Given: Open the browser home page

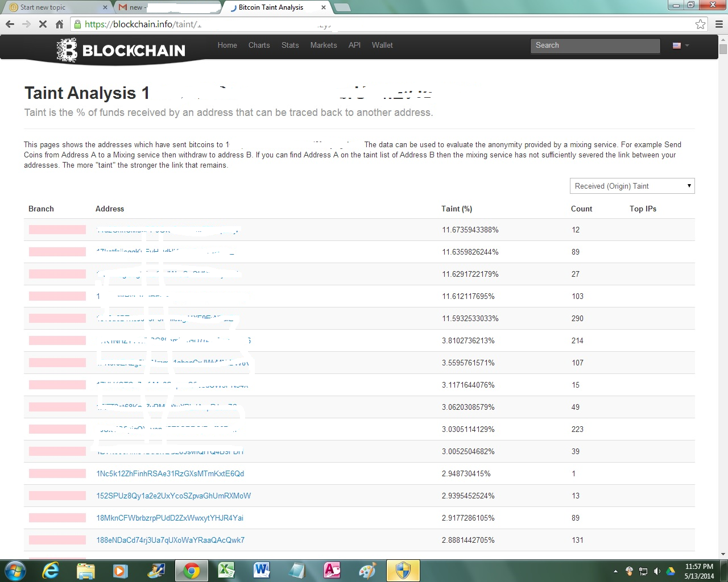Looking at the screenshot, I should [59, 24].
